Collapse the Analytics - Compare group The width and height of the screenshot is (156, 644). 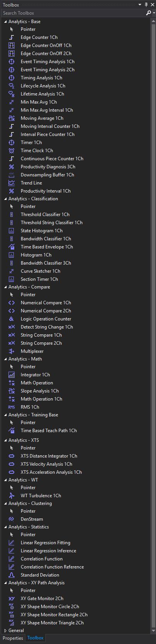5,287
